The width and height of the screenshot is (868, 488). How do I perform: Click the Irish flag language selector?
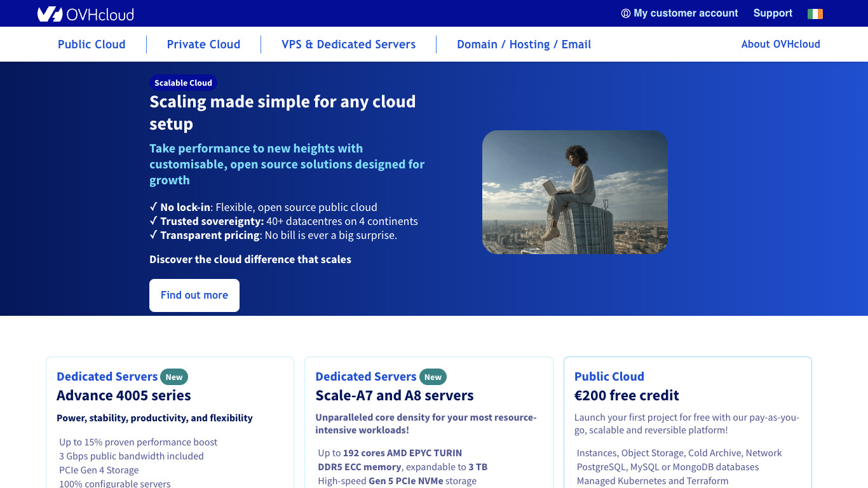pos(815,13)
